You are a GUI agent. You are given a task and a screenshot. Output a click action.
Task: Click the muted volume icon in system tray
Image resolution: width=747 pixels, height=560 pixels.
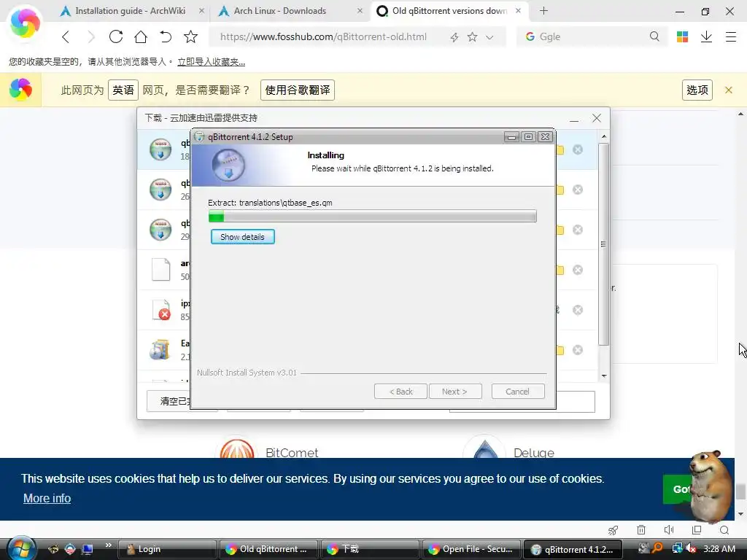[690, 548]
